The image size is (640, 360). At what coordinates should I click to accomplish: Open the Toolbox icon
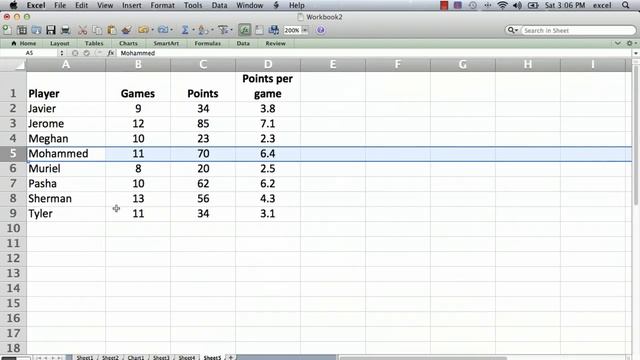[x=259, y=30]
